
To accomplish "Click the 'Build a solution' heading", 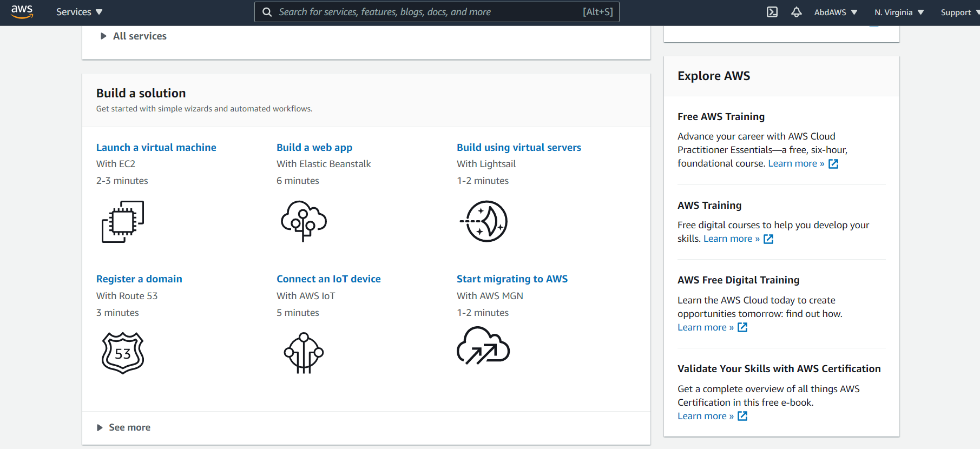I will pyautogui.click(x=141, y=93).
